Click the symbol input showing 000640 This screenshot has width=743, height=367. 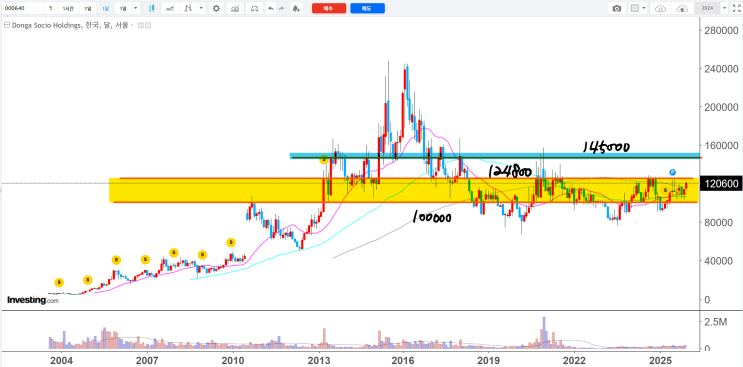pyautogui.click(x=22, y=8)
